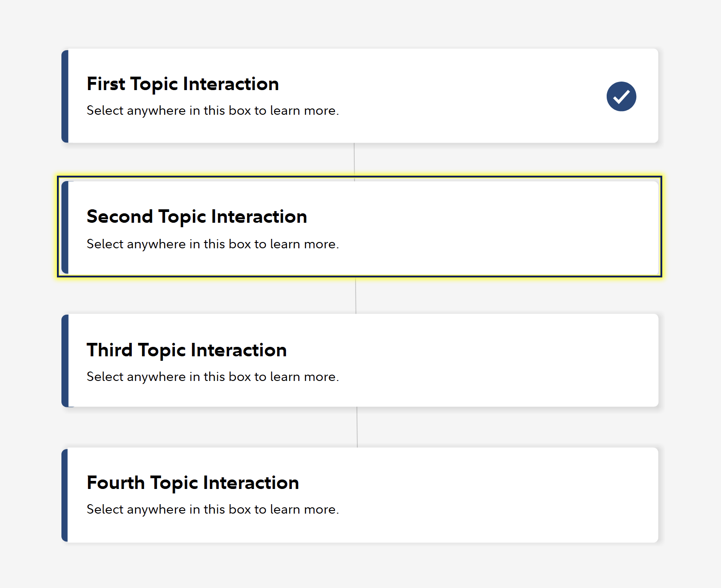Select the Third Topic Interaction heading
Viewport: 721px width, 588px height.
click(x=187, y=350)
